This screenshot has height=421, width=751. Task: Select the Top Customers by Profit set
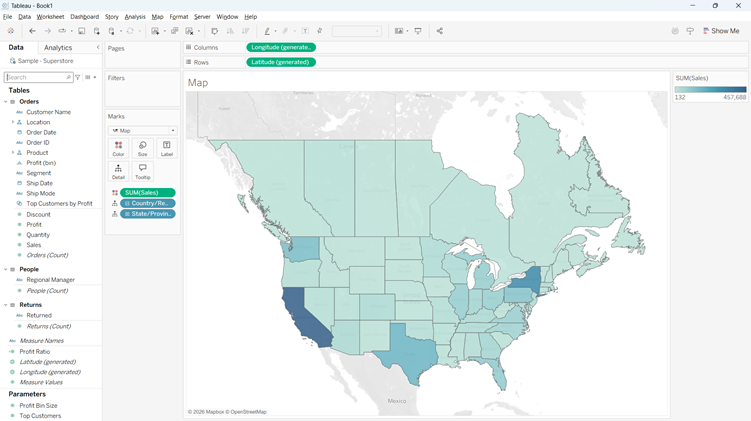(x=59, y=204)
